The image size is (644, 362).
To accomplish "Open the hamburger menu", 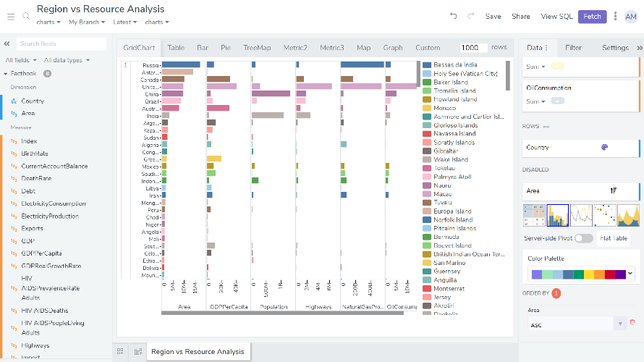I will [x=10, y=15].
